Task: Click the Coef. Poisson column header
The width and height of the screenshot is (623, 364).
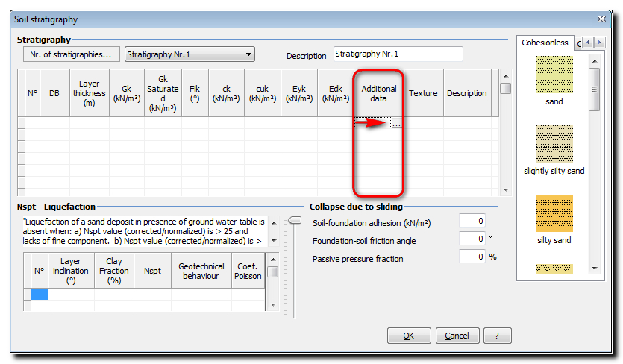Action: (248, 271)
